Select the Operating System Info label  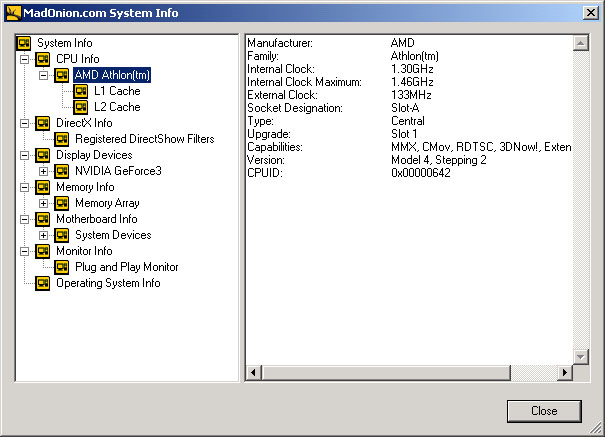pos(108,283)
